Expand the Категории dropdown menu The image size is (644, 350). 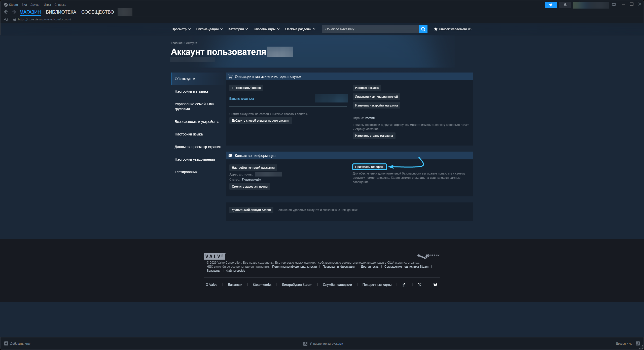(x=238, y=29)
